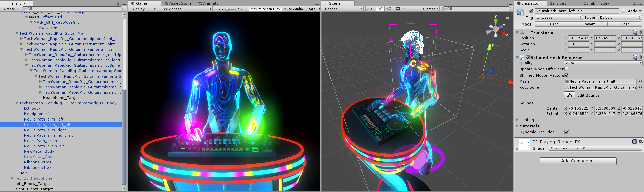Open the Display 1 dropdown
Screen dimensions: 644x192
pos(143,9)
